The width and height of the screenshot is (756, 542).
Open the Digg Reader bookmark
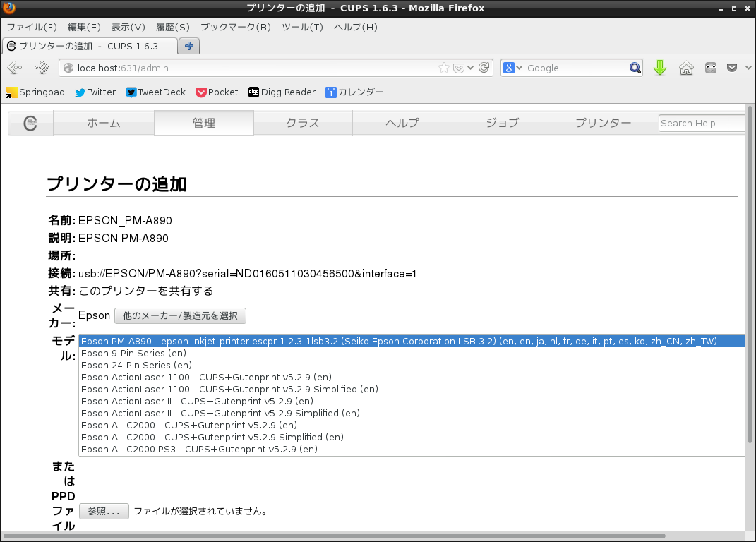click(282, 92)
